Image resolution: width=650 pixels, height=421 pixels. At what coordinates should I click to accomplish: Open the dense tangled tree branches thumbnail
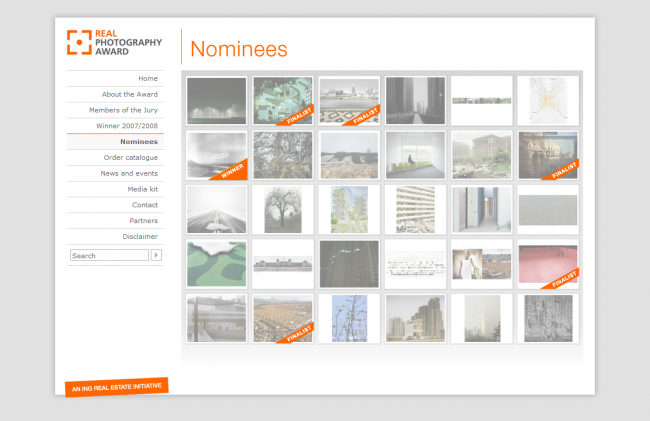(x=283, y=155)
